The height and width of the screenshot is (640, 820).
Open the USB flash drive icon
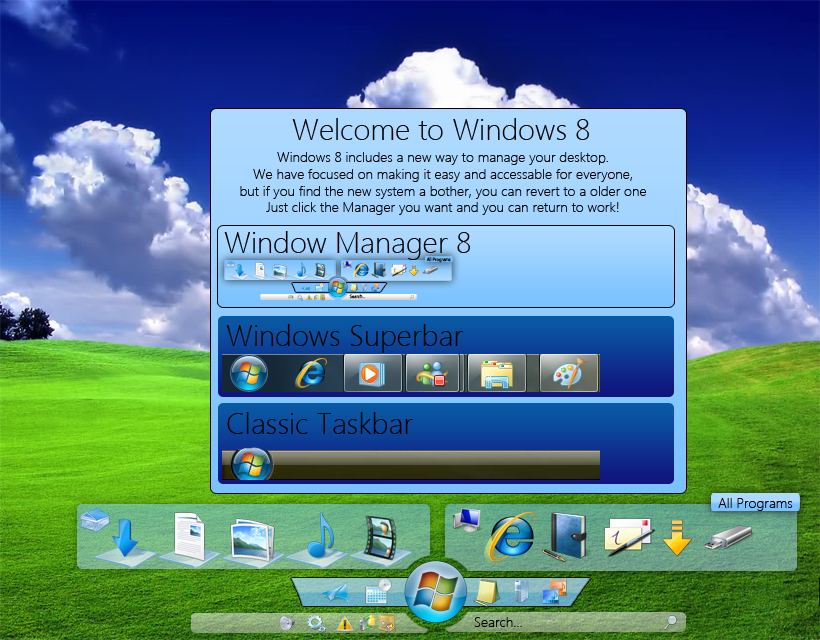pyautogui.click(x=728, y=538)
